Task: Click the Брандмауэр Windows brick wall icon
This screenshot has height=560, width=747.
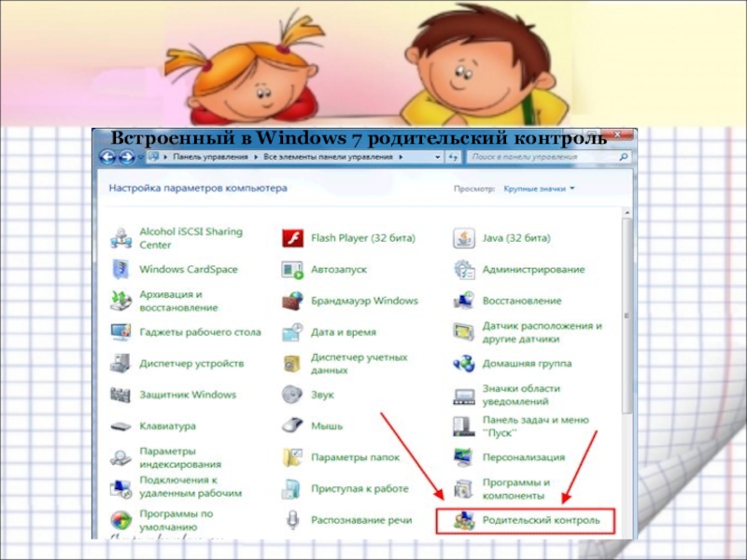Action: click(292, 301)
